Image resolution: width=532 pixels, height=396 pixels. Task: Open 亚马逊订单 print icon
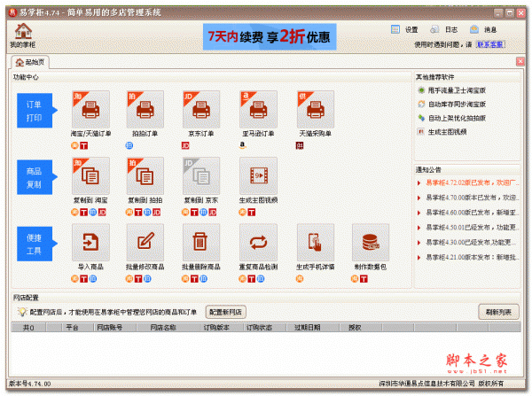coord(258,109)
